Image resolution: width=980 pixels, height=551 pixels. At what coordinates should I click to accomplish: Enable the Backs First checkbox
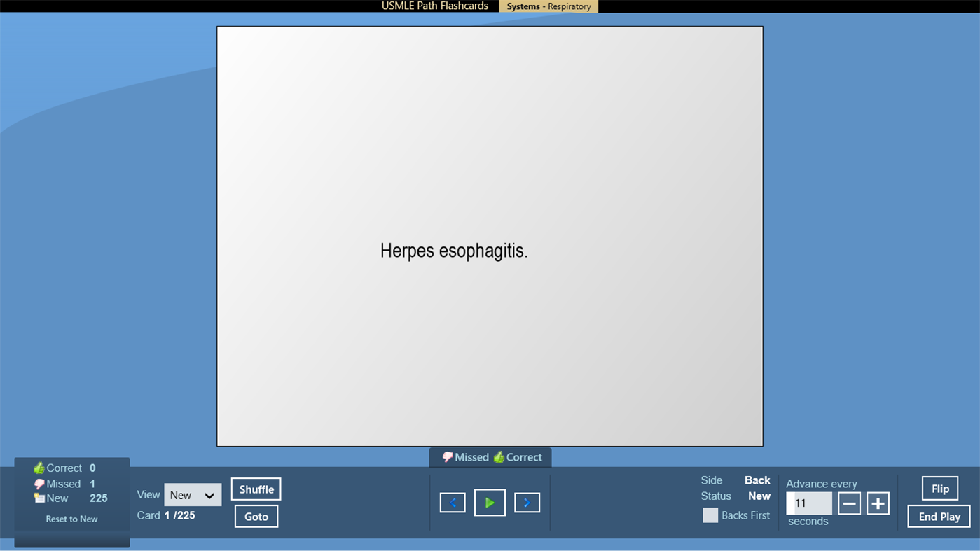tap(710, 515)
